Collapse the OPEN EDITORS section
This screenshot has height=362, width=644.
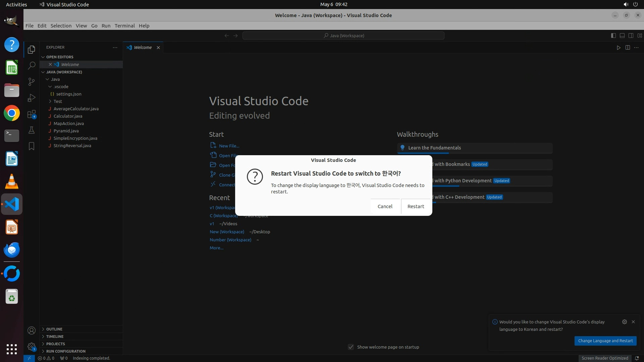60,57
